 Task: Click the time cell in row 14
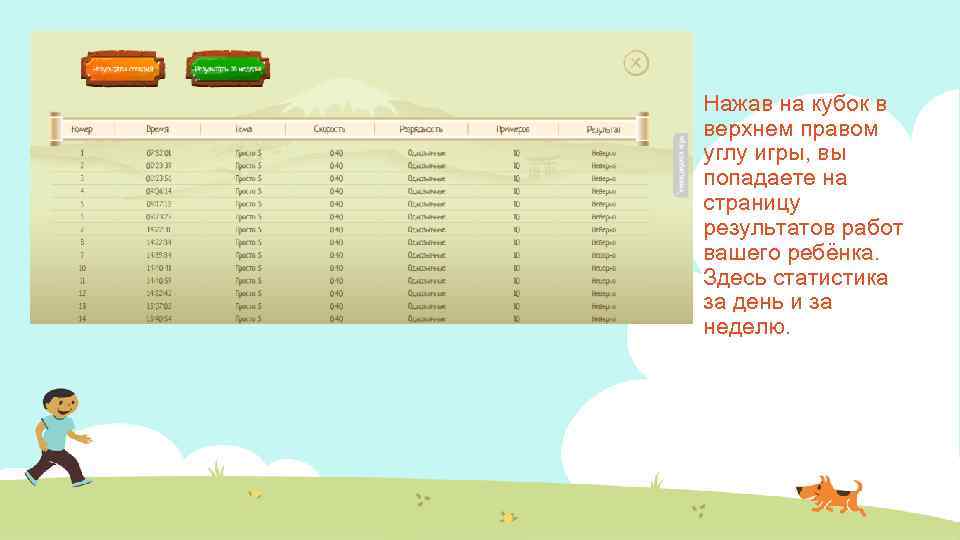pos(159,319)
